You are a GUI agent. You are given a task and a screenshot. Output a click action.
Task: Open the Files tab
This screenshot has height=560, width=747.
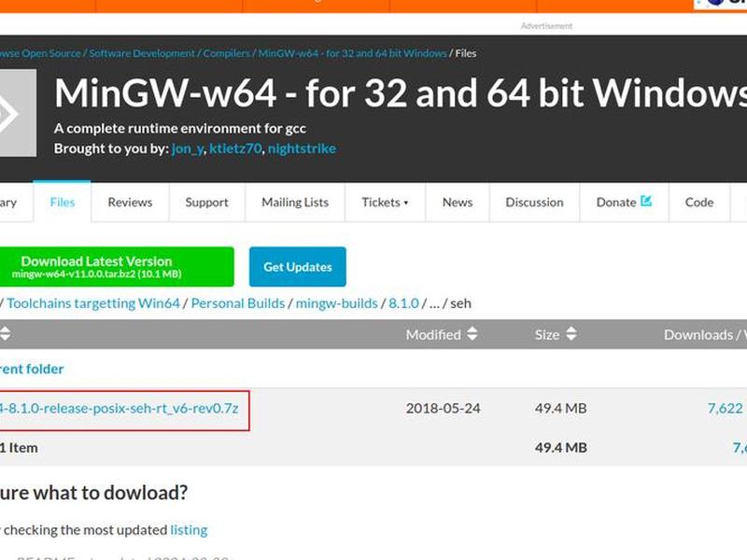click(x=62, y=203)
